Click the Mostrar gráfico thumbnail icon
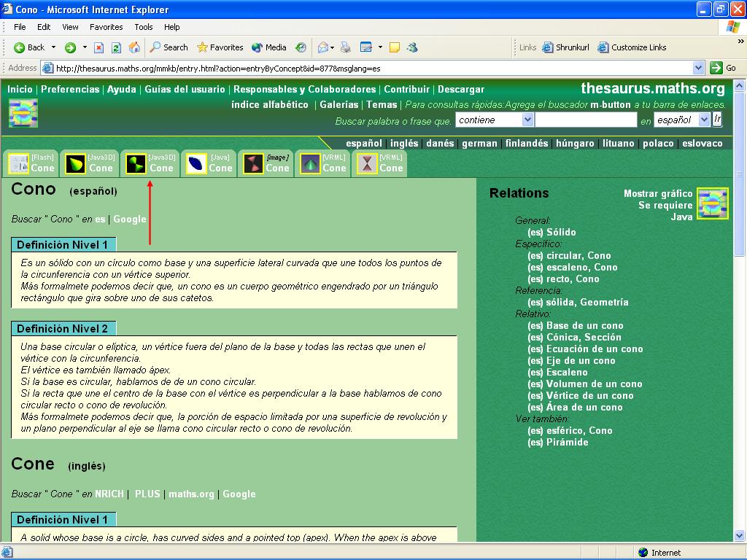The image size is (747, 560). click(x=713, y=203)
